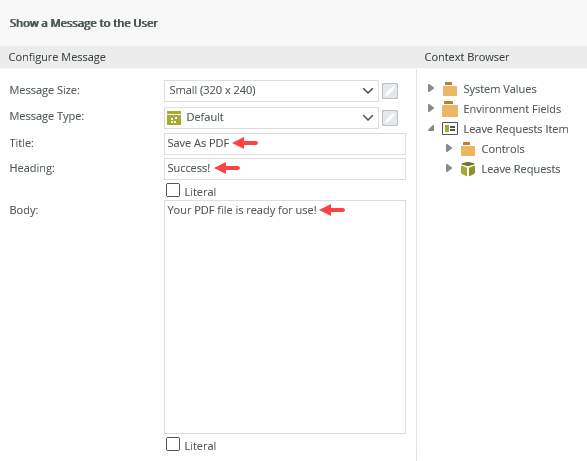Expand the Controls node
Viewport: 587px width, 461px height.
point(449,148)
